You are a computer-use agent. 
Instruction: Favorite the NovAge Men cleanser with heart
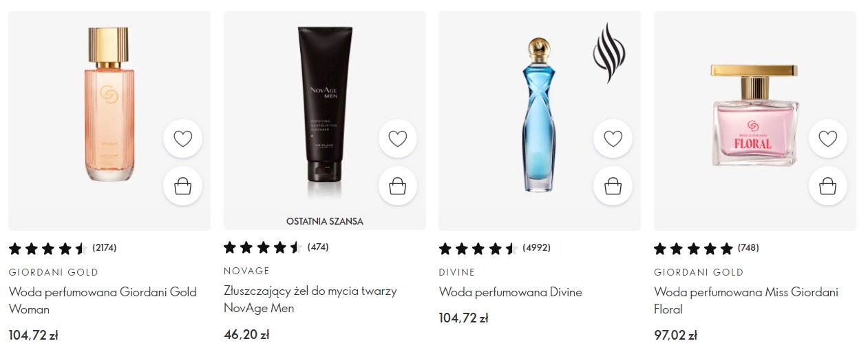coord(398,139)
